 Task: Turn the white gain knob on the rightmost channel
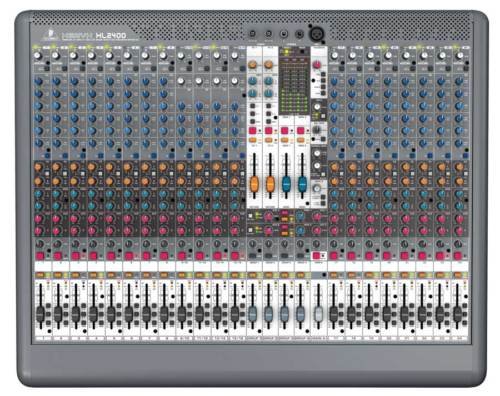(x=460, y=55)
